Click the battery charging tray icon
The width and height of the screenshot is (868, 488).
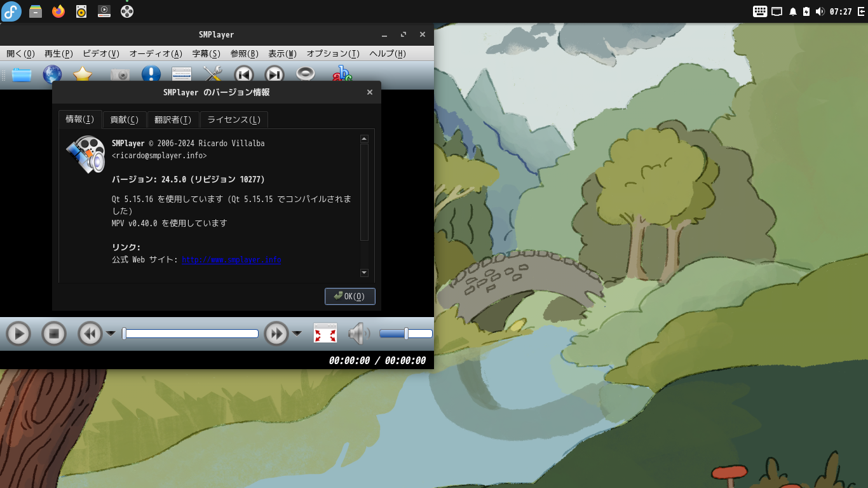pos(806,11)
